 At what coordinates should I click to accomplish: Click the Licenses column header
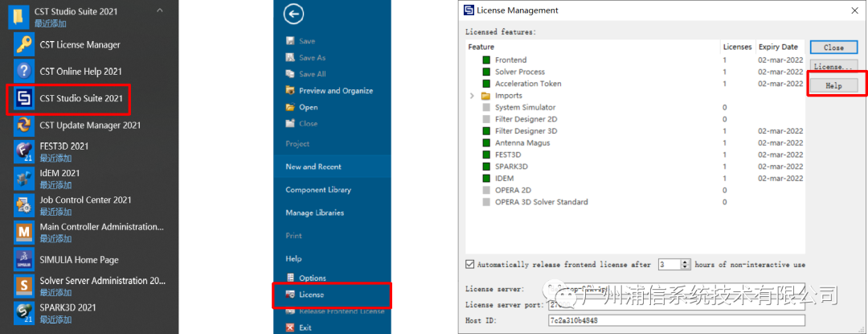click(x=737, y=47)
